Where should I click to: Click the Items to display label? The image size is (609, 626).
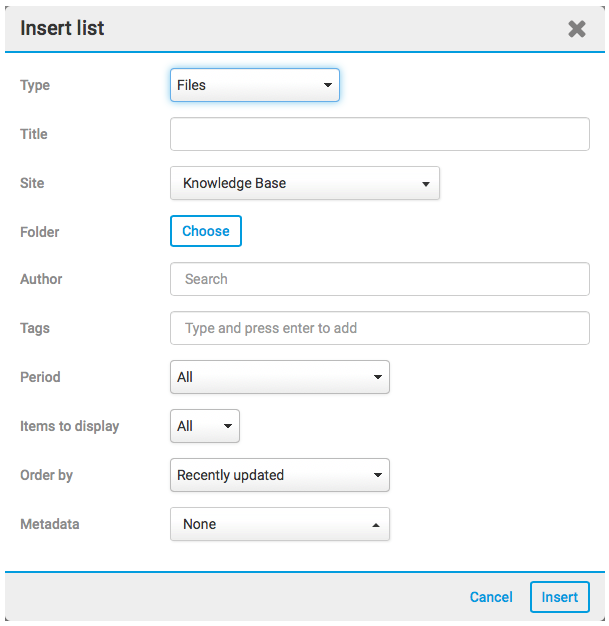69,426
